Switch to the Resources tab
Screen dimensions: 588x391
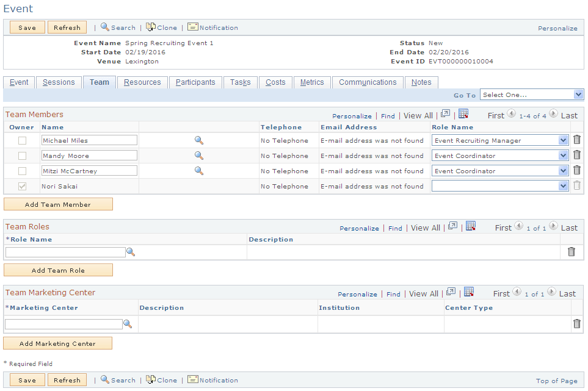tap(142, 82)
